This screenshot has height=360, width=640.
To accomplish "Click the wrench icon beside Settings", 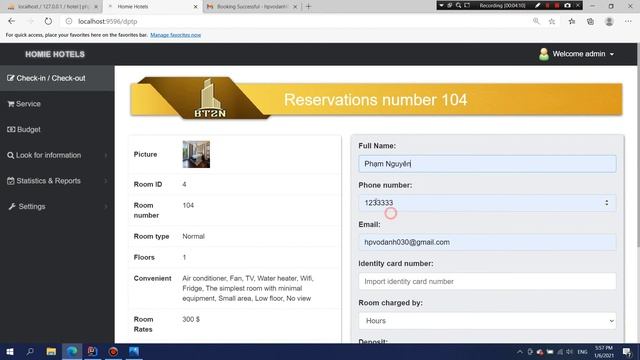I will pyautogui.click(x=12, y=207).
